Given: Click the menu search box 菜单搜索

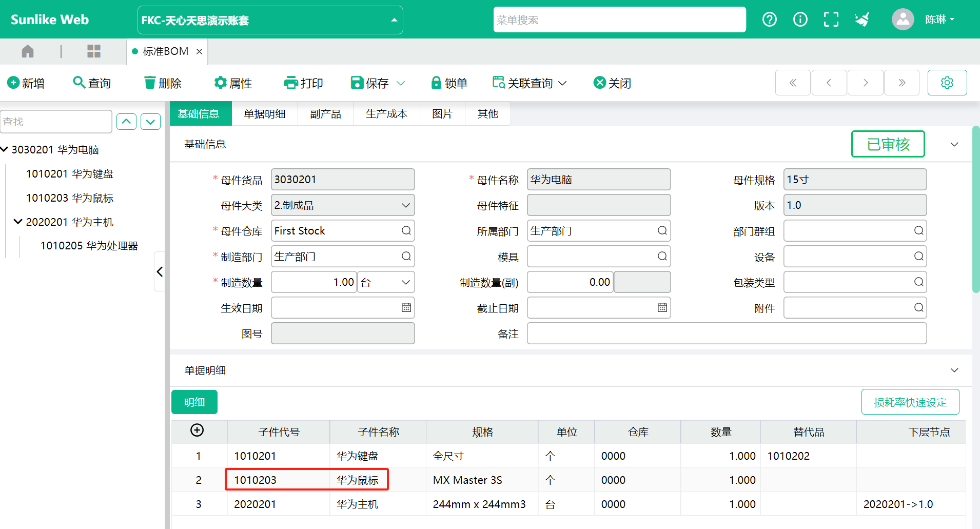Looking at the screenshot, I should pos(619,20).
